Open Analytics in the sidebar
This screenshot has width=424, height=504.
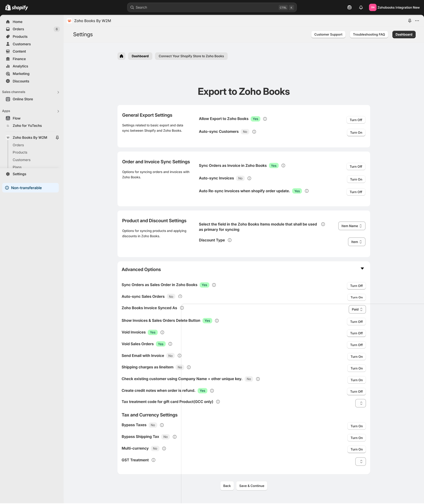pyautogui.click(x=20, y=66)
